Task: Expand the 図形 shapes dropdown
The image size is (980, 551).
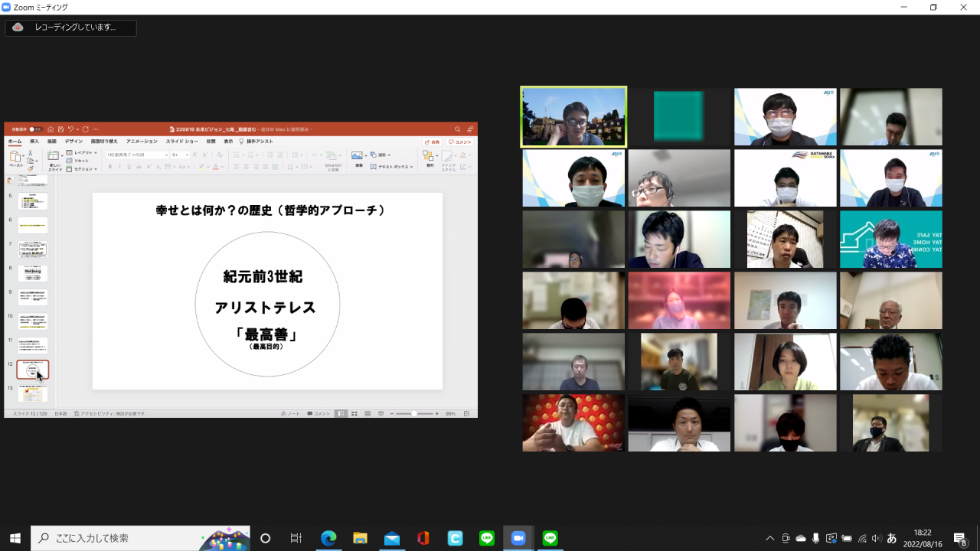Action: point(388,155)
